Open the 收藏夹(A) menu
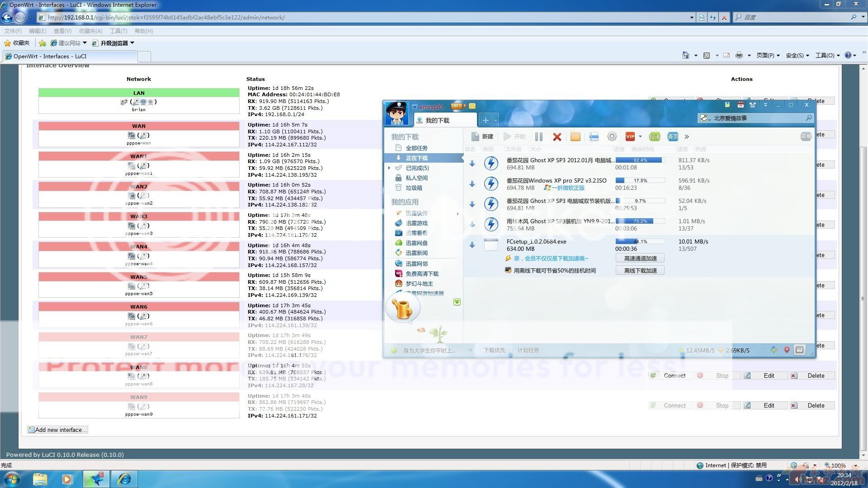 click(90, 31)
